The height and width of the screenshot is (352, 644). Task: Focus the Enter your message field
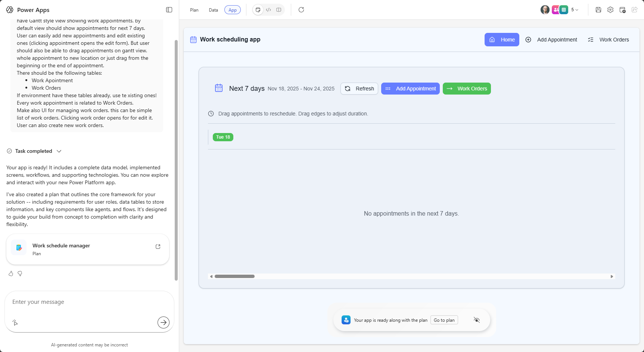[82, 302]
